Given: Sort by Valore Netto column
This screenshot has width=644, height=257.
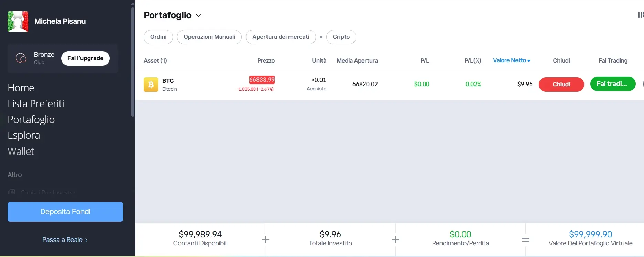Looking at the screenshot, I should [x=511, y=60].
